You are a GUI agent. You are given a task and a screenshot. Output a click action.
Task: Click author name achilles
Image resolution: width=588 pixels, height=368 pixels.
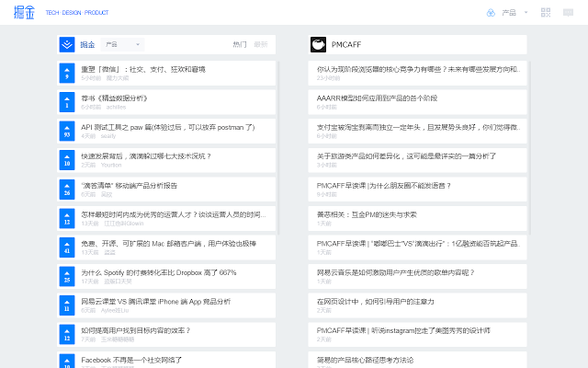pos(116,107)
